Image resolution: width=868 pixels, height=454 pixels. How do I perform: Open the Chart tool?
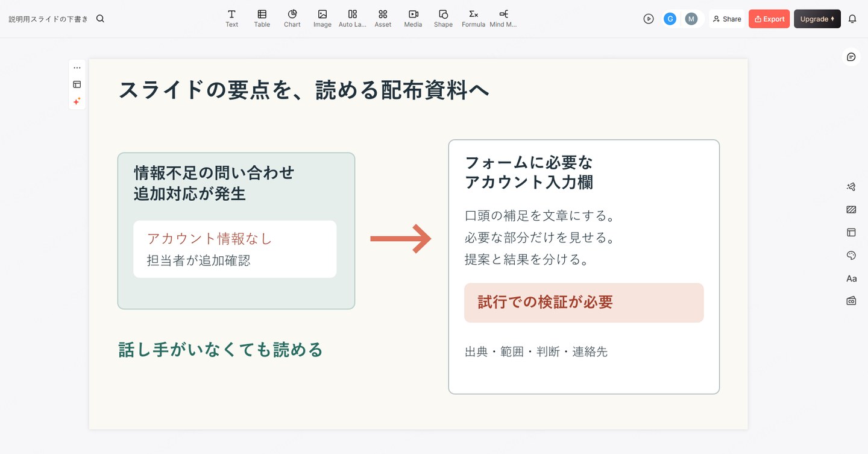pos(292,18)
